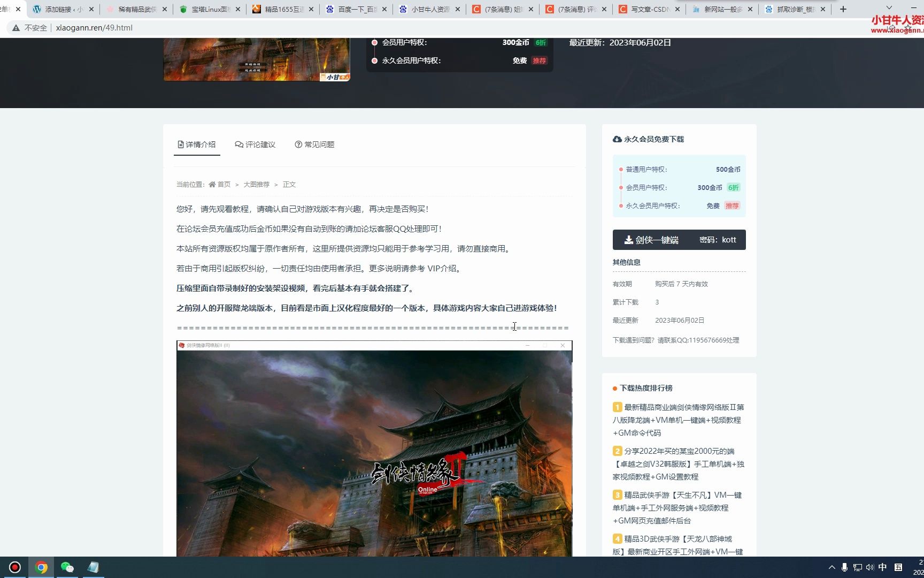The width and height of the screenshot is (924, 578).
Task: Close the 添加链接 tab
Action: point(91,9)
